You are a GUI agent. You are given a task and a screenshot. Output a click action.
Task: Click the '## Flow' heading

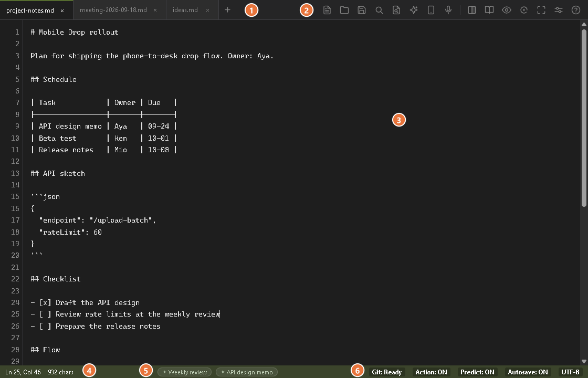point(45,350)
